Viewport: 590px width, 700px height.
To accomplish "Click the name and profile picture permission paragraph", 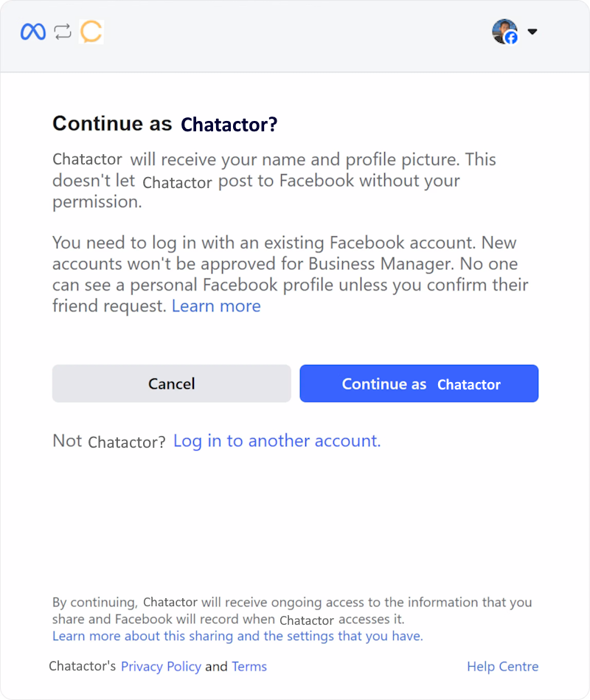I will [274, 181].
